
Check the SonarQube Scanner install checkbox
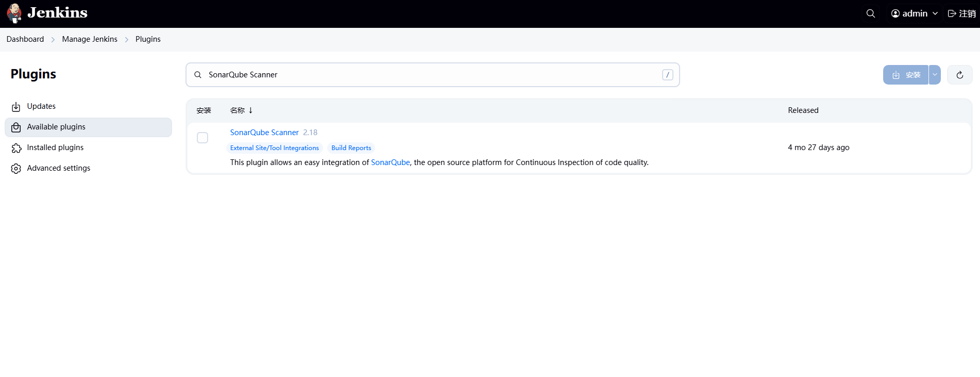click(x=202, y=138)
